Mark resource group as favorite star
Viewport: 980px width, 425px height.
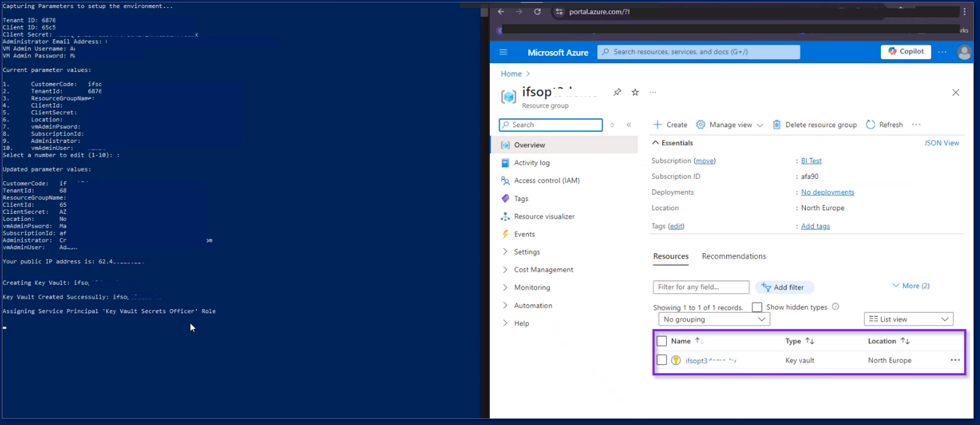635,92
